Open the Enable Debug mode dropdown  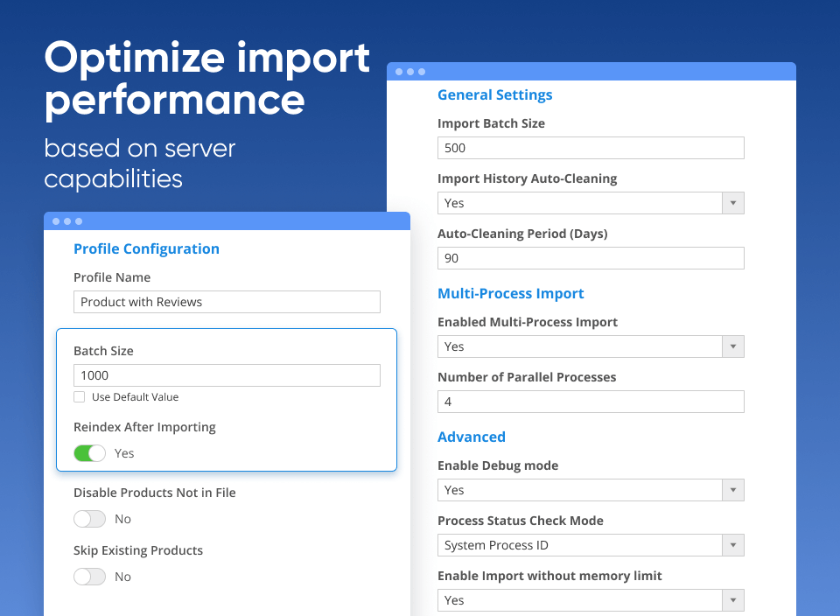click(591, 490)
